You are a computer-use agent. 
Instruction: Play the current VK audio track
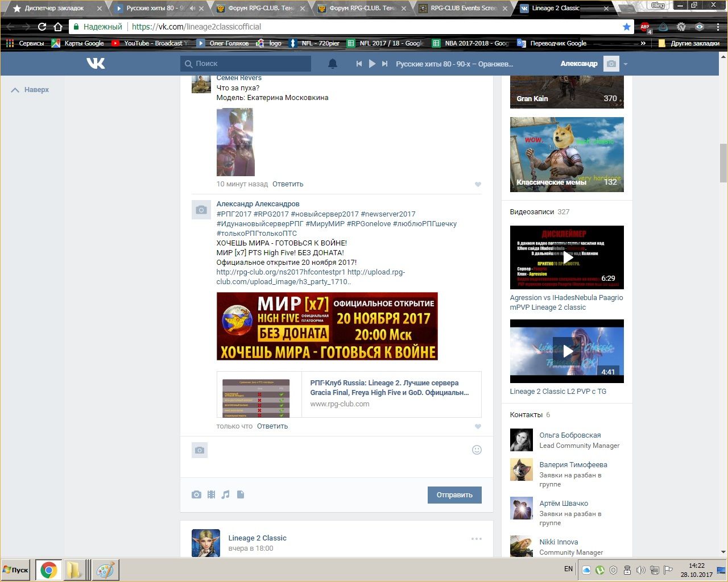click(372, 64)
